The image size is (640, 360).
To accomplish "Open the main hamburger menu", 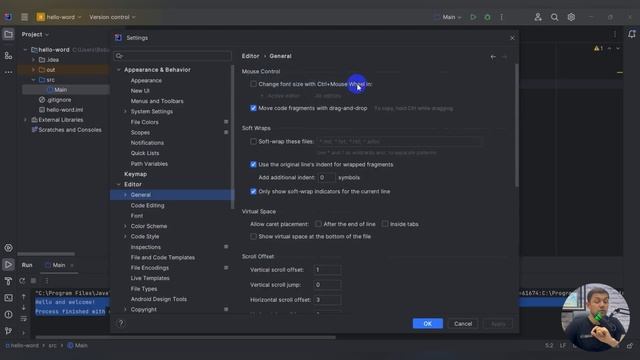I will pyautogui.click(x=24, y=17).
